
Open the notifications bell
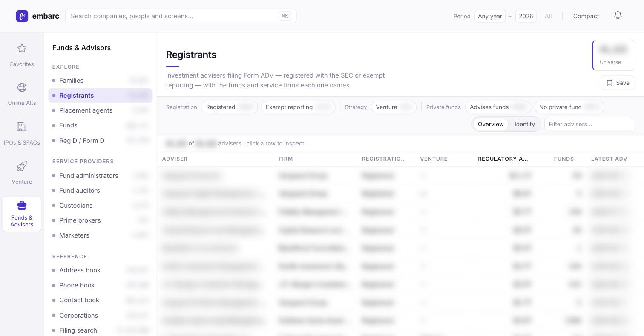(x=618, y=16)
